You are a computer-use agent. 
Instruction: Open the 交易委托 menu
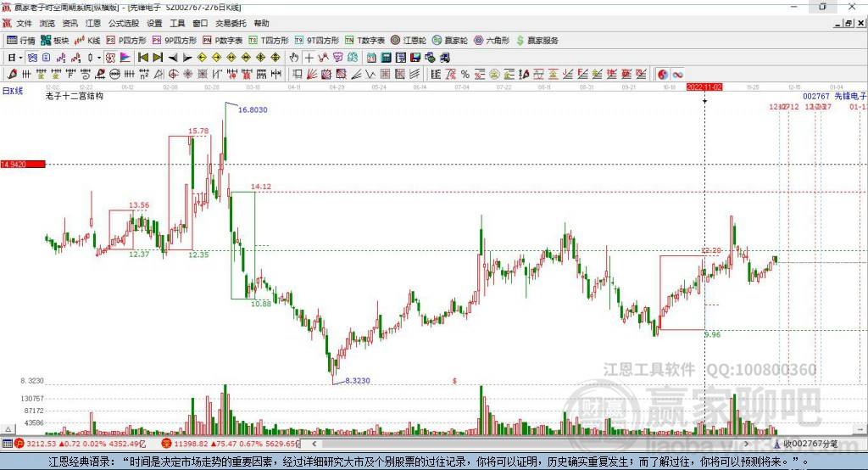point(231,23)
